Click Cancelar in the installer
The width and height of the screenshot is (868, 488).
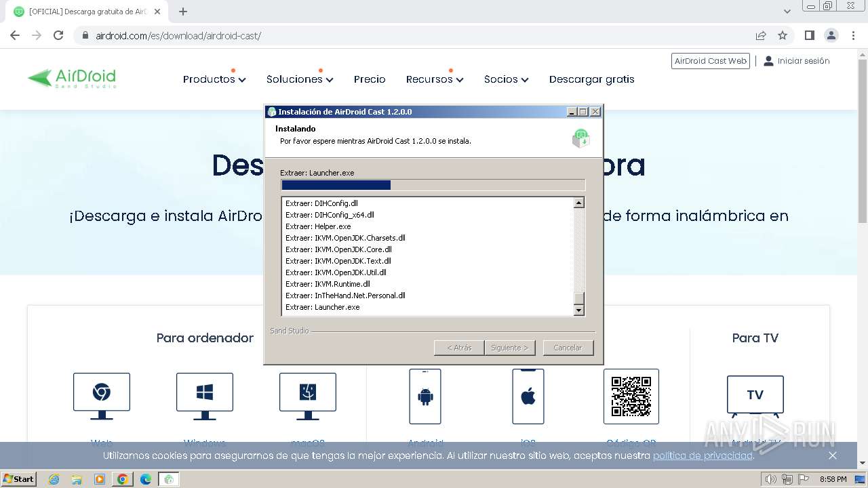568,348
